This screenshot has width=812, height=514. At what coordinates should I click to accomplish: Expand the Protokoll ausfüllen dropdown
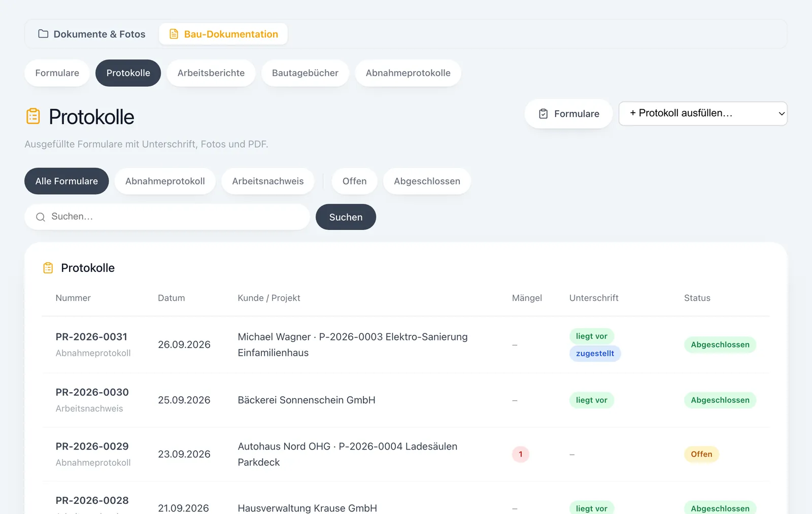pos(703,114)
